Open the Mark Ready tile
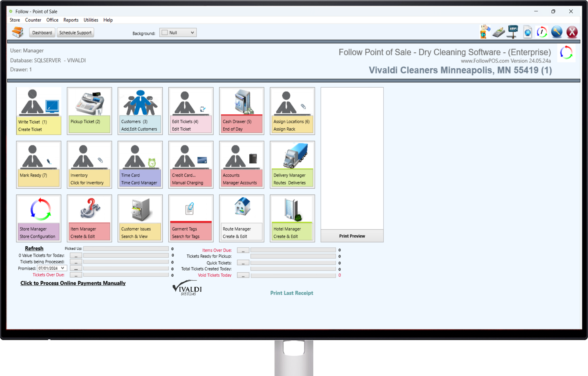Viewport: 588px width, 376px height. pos(39,165)
